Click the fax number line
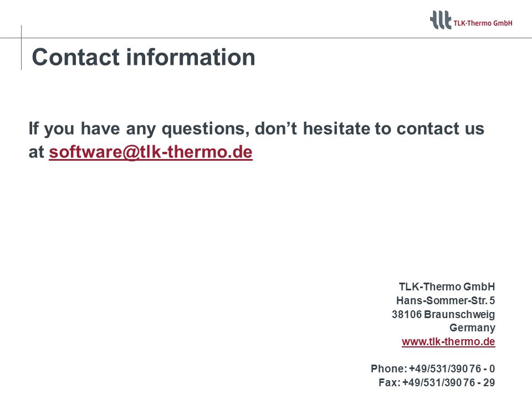Image resolution: width=532 pixels, height=399 pixels. [437, 382]
